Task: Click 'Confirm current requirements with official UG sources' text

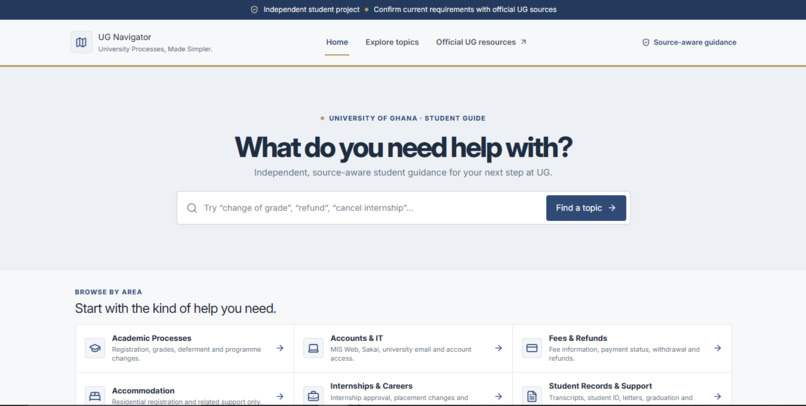Action: pos(465,10)
